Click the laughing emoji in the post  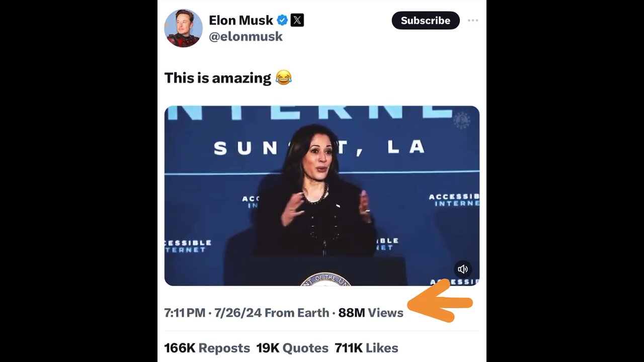283,78
